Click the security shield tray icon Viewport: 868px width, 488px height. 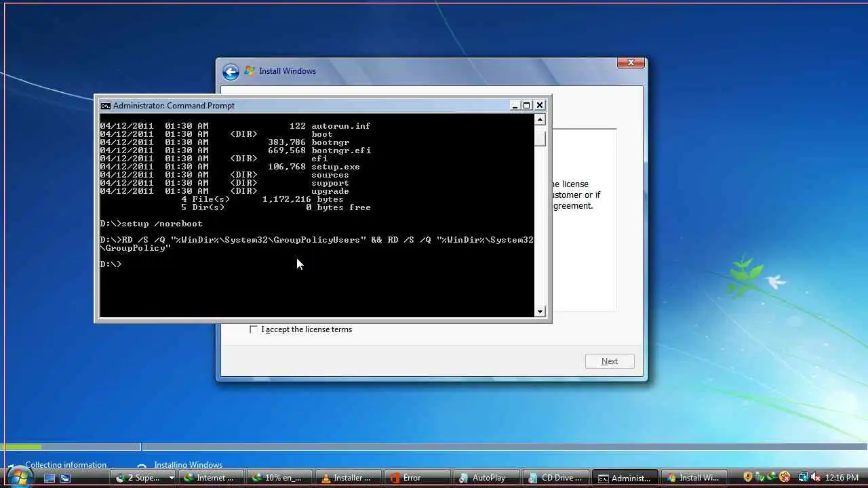point(748,477)
